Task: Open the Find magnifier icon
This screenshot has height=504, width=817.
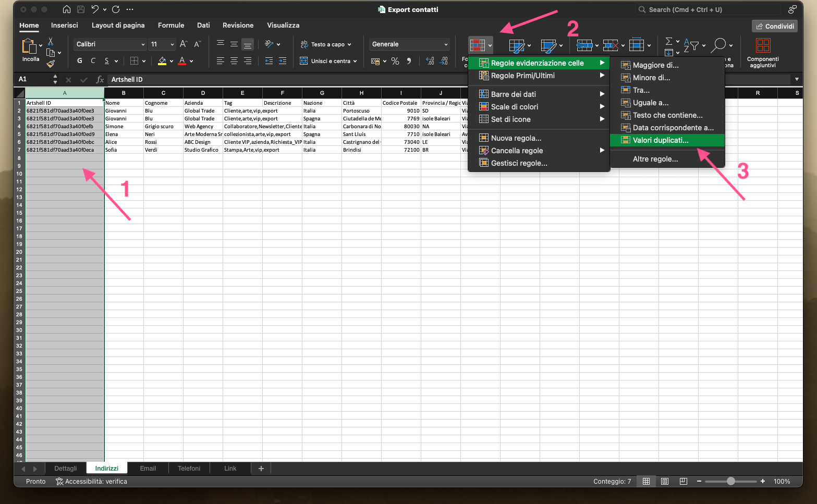Action: point(719,45)
